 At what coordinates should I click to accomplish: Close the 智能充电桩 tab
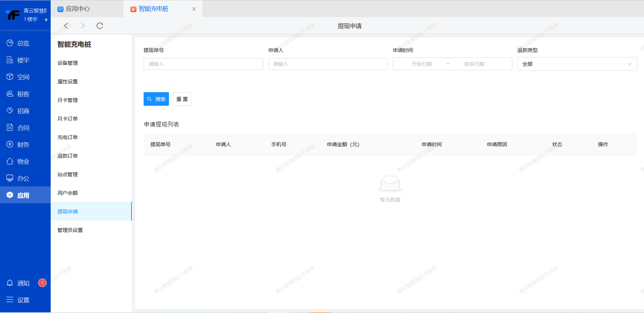pyautogui.click(x=194, y=9)
